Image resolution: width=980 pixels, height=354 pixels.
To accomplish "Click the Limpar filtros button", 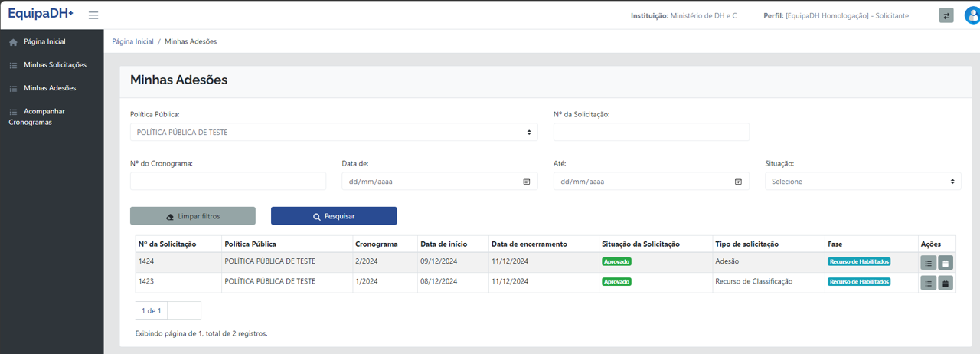I will click(193, 216).
